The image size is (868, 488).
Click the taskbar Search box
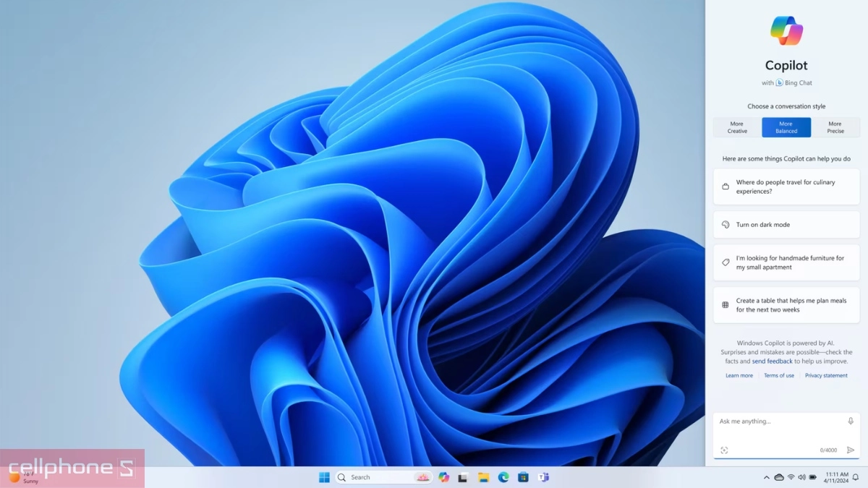click(384, 477)
